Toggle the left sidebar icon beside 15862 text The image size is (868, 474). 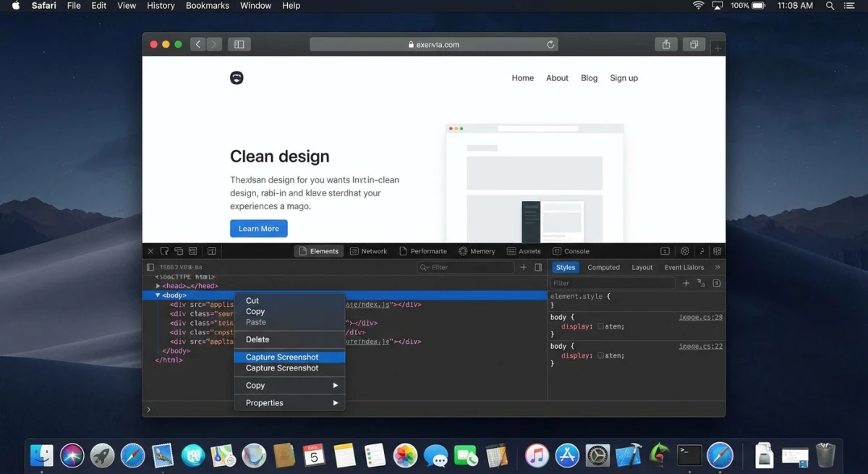click(150, 267)
